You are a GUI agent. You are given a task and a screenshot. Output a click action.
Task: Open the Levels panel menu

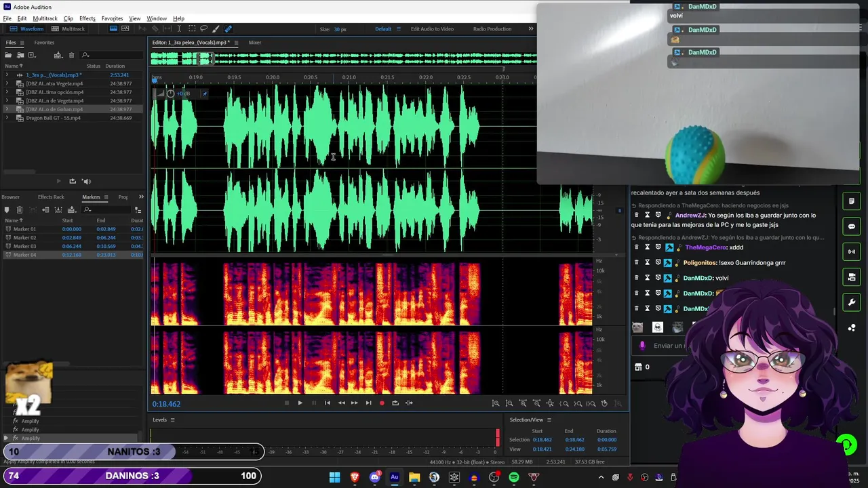tap(172, 420)
